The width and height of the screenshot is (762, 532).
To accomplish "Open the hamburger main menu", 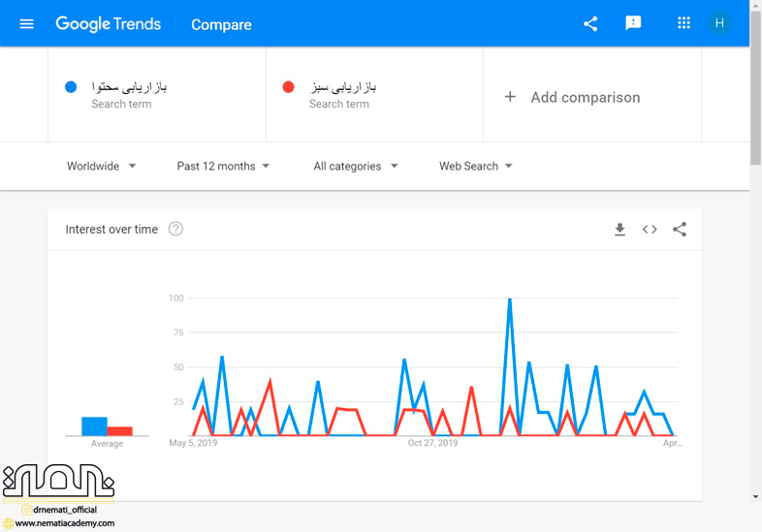I will point(27,23).
